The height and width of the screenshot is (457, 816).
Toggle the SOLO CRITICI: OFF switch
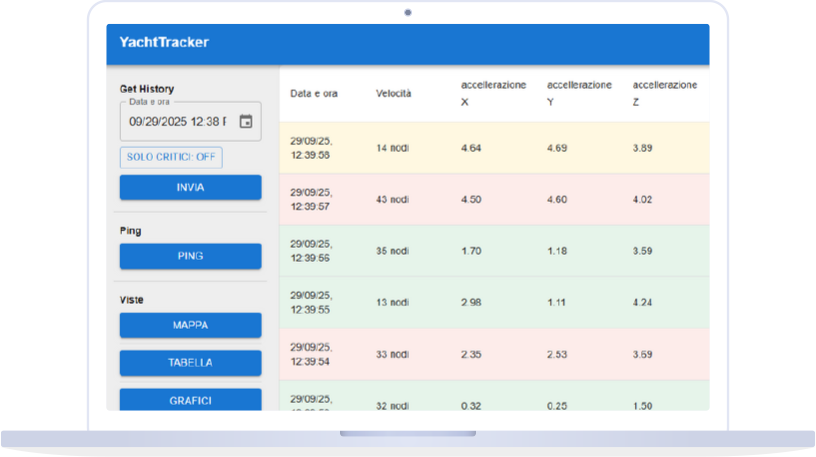[171, 157]
